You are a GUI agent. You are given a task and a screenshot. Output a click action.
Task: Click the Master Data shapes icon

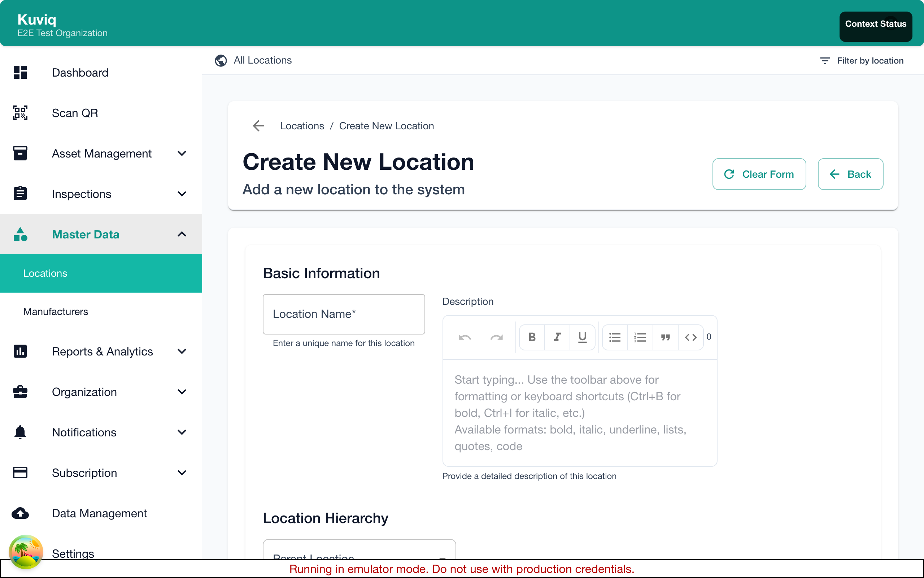pyautogui.click(x=20, y=234)
